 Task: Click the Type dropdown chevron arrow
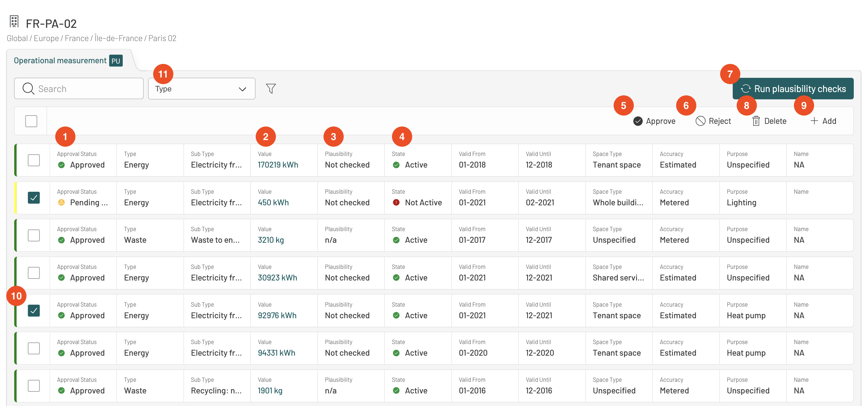242,89
